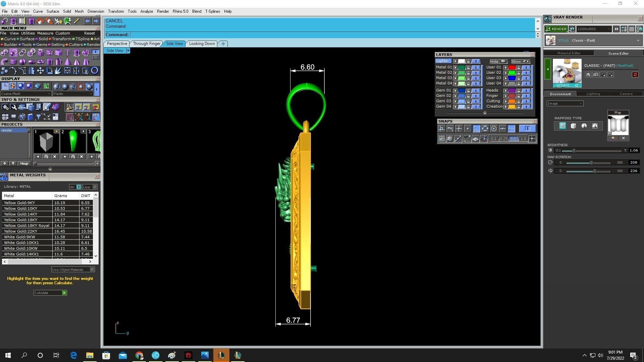This screenshot has width=644, height=362.
Task: Click the Move gumball arrows icon
Action: tap(40, 71)
